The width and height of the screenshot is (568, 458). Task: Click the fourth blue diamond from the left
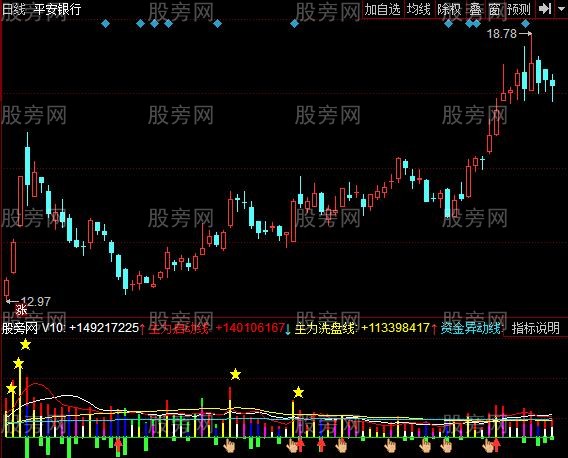click(x=168, y=24)
